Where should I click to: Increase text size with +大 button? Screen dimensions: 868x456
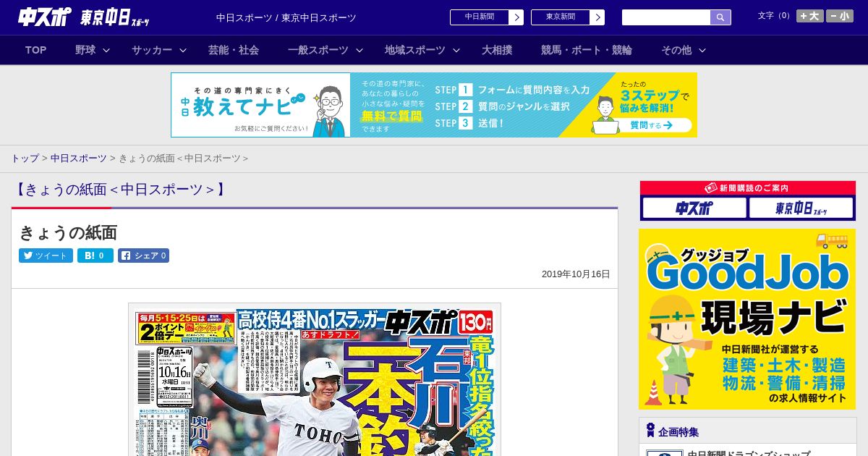click(x=809, y=16)
